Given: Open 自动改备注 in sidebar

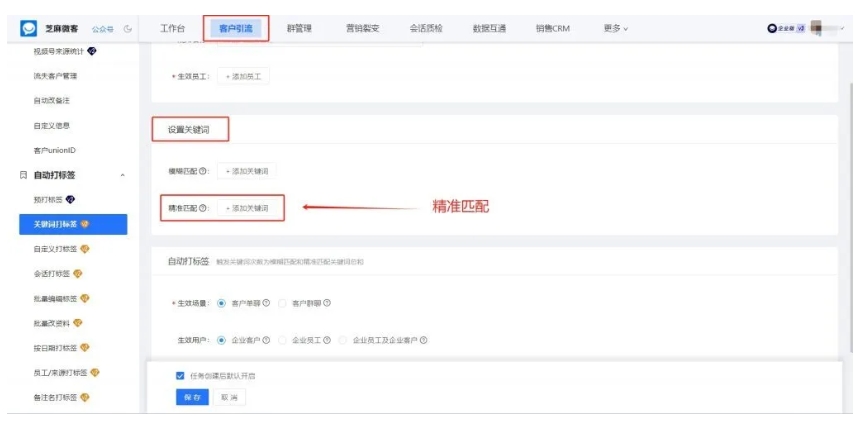Looking at the screenshot, I should click(51, 101).
